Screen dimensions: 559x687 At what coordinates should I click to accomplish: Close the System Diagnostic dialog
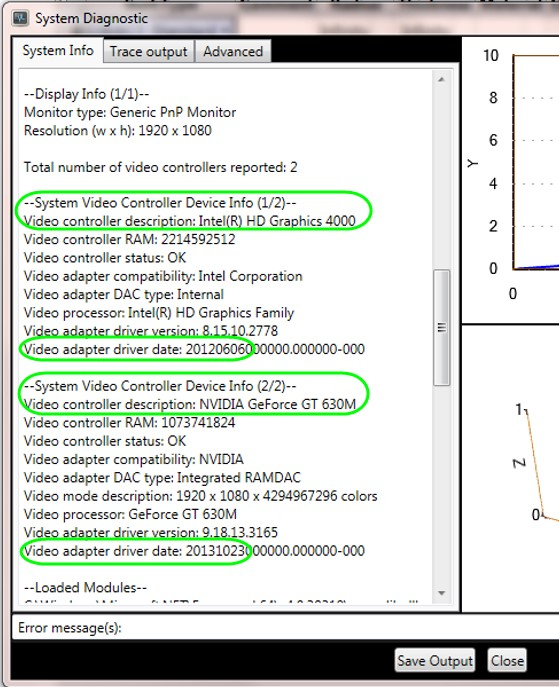(507, 660)
